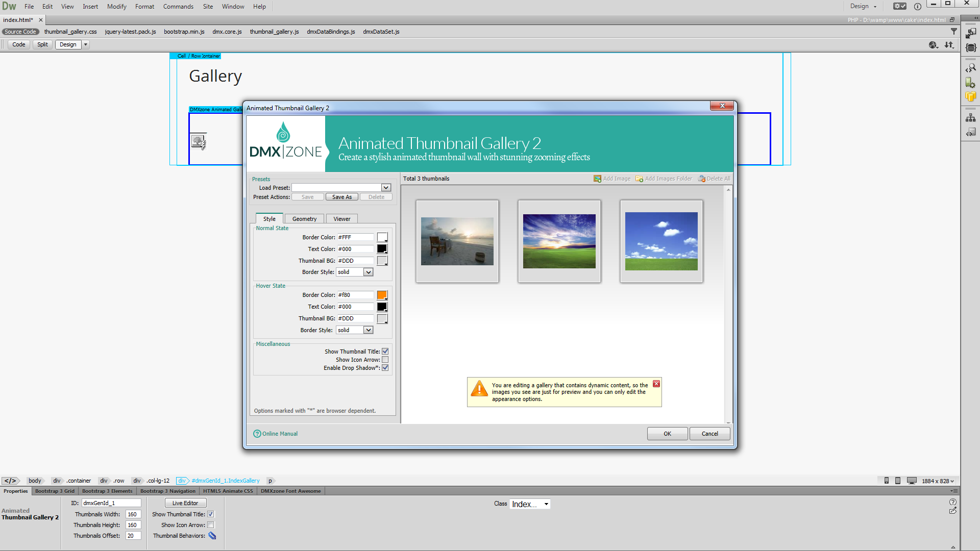The width and height of the screenshot is (980, 551).
Task: Cancel the Animated Thumbnail Gallery dialog
Action: tap(709, 434)
